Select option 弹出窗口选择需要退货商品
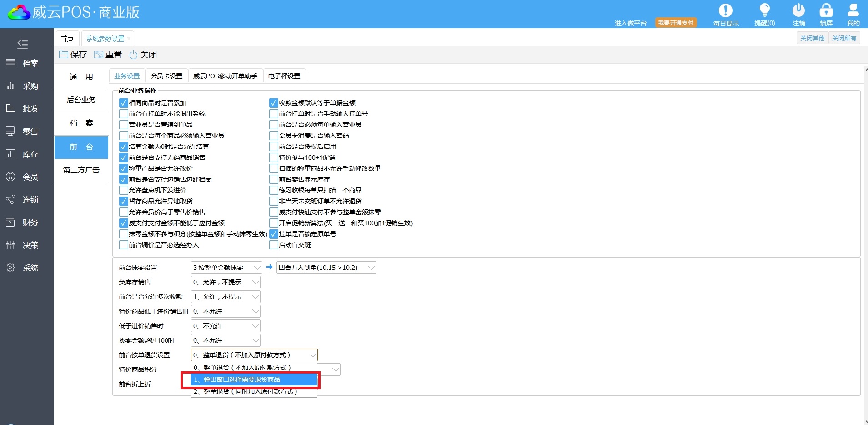This screenshot has width=868, height=425. point(253,379)
